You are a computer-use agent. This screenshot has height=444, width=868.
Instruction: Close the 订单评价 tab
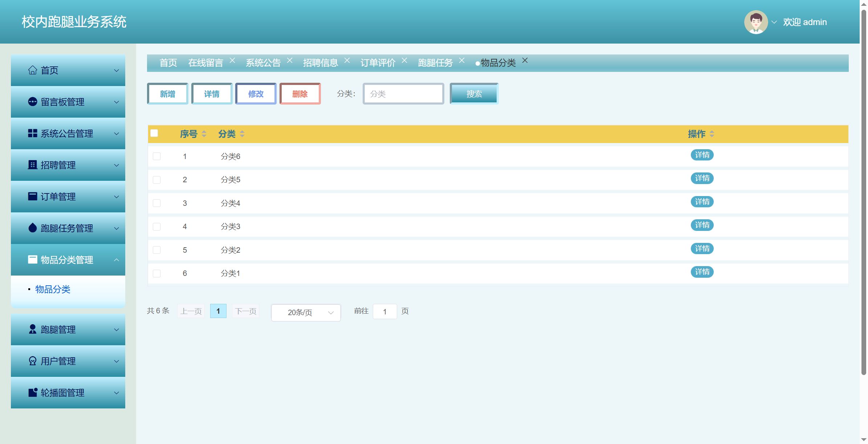(404, 60)
